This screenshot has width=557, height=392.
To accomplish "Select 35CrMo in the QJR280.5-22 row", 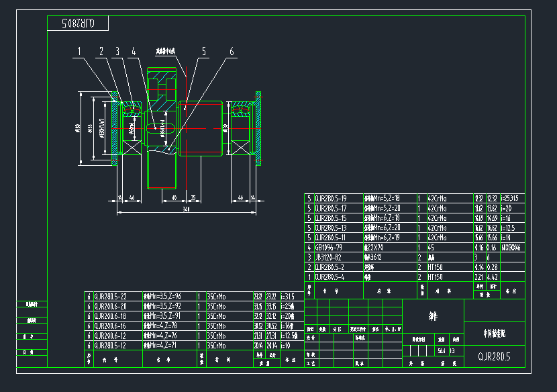I will point(230,297).
